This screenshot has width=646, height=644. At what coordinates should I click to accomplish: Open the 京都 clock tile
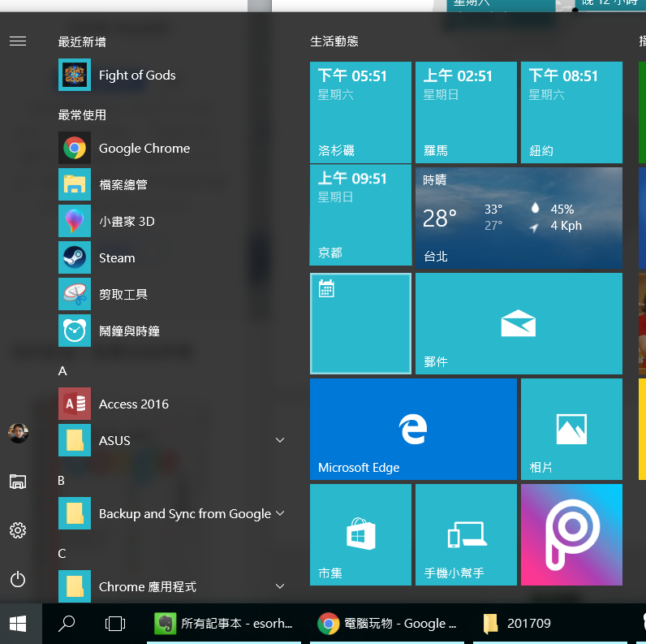[360, 215]
